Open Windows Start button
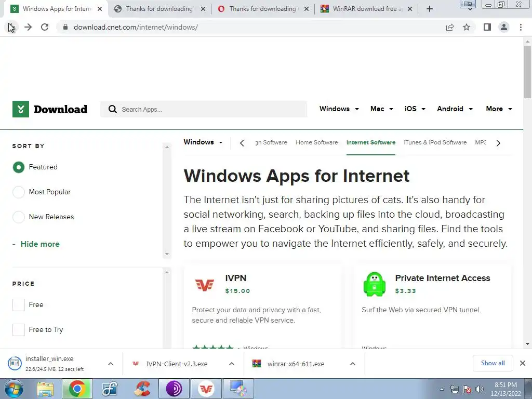 click(x=14, y=389)
